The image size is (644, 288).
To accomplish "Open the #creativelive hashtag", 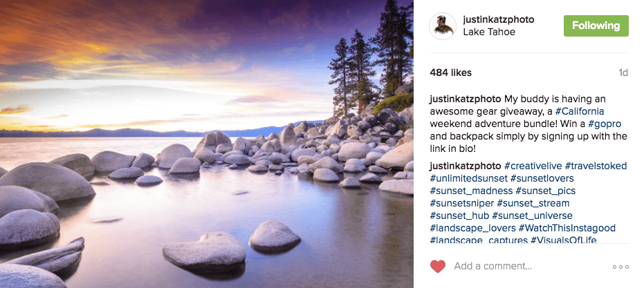I will pyautogui.click(x=533, y=166).
